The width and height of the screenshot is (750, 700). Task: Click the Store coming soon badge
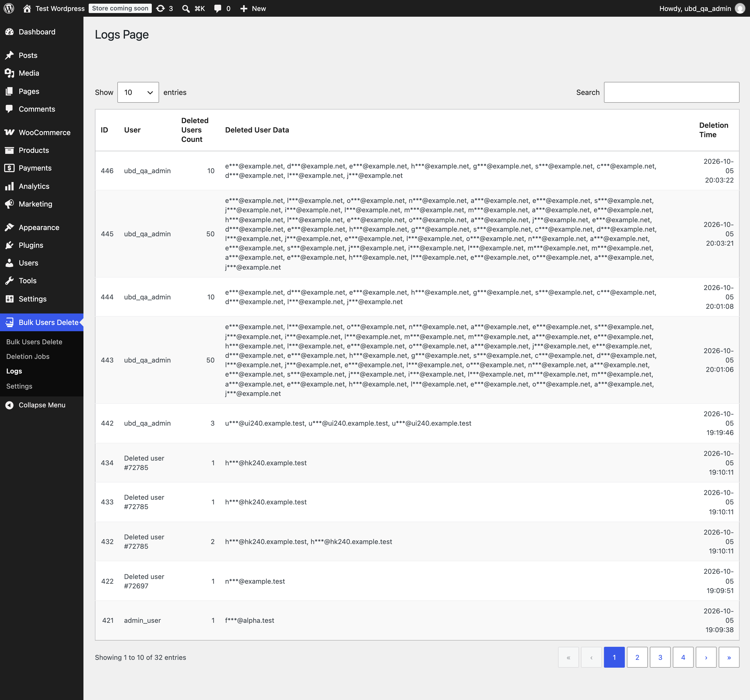click(x=120, y=8)
